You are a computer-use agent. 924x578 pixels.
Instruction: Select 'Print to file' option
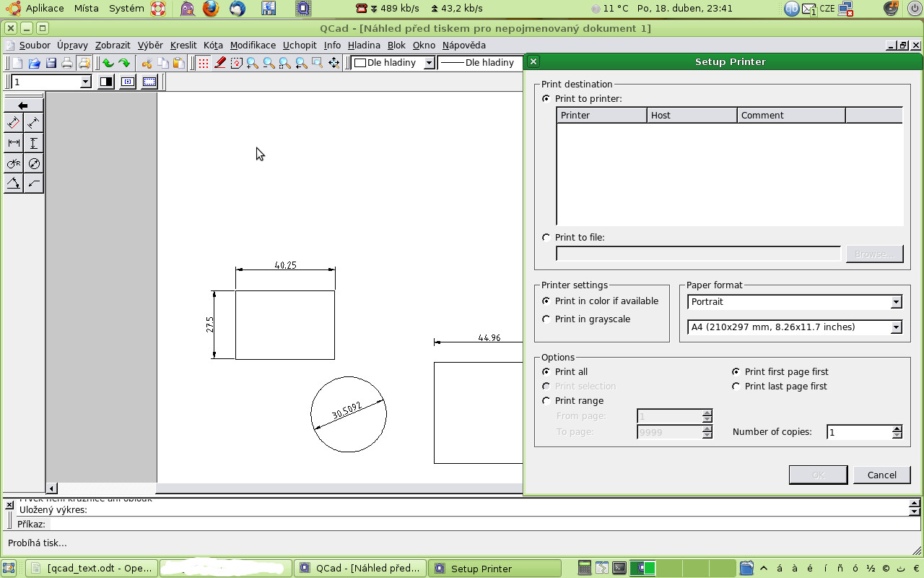click(x=546, y=238)
